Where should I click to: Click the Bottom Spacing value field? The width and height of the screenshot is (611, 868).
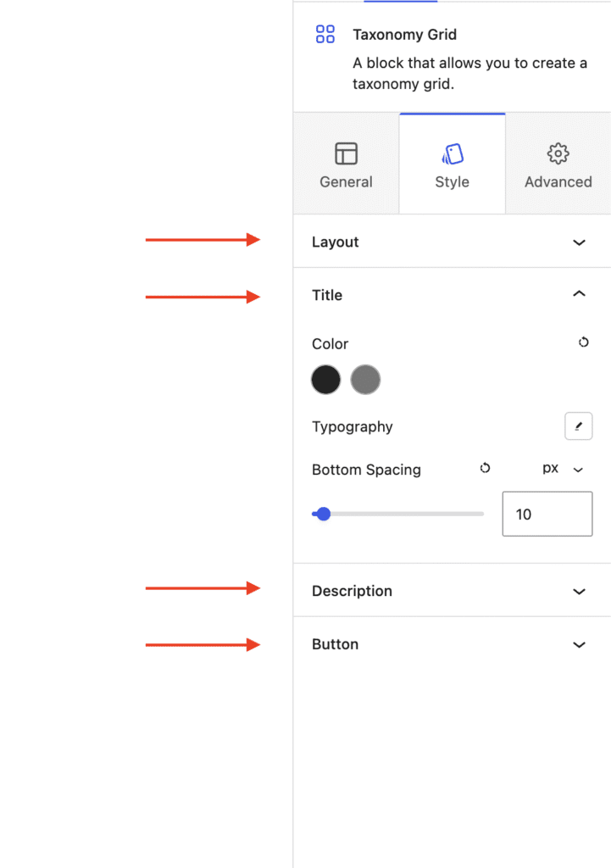(547, 514)
